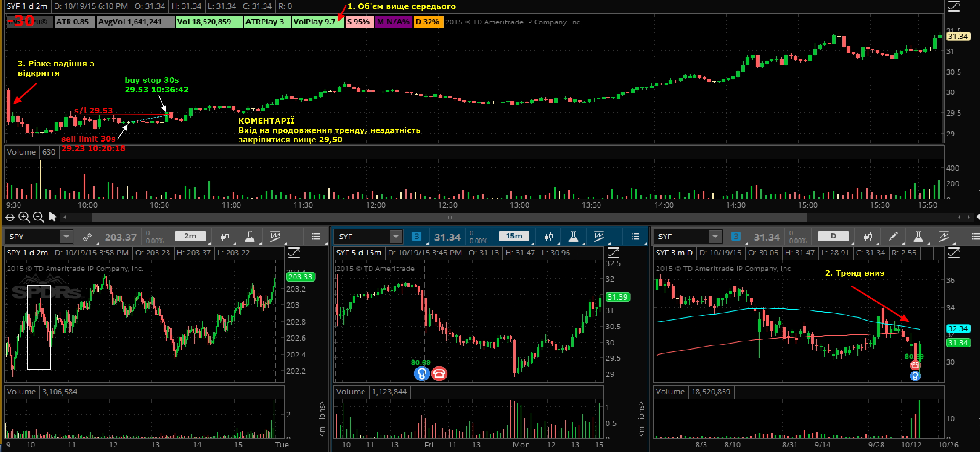
Task: Click blue link number 3 in SYF daily toolbar
Action: [736, 237]
